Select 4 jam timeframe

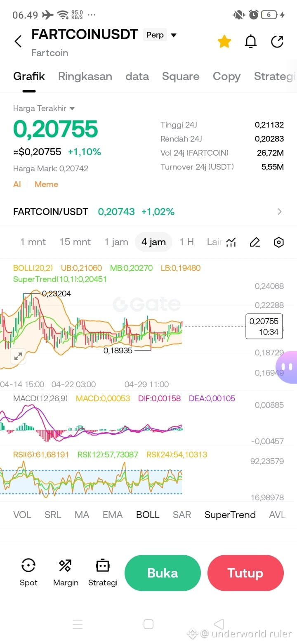pyautogui.click(x=153, y=242)
